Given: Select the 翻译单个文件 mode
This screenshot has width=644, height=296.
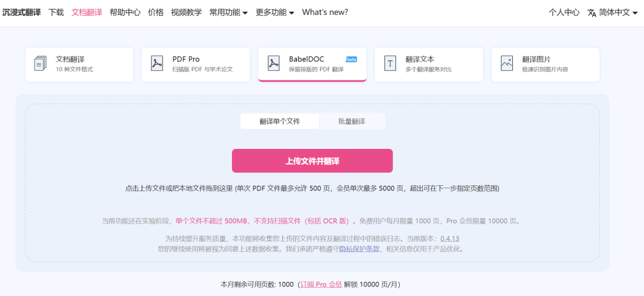Looking at the screenshot, I should 280,121.
